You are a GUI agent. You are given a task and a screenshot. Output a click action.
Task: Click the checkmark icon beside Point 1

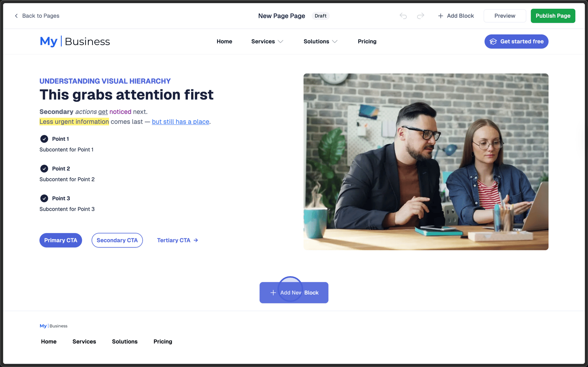44,139
